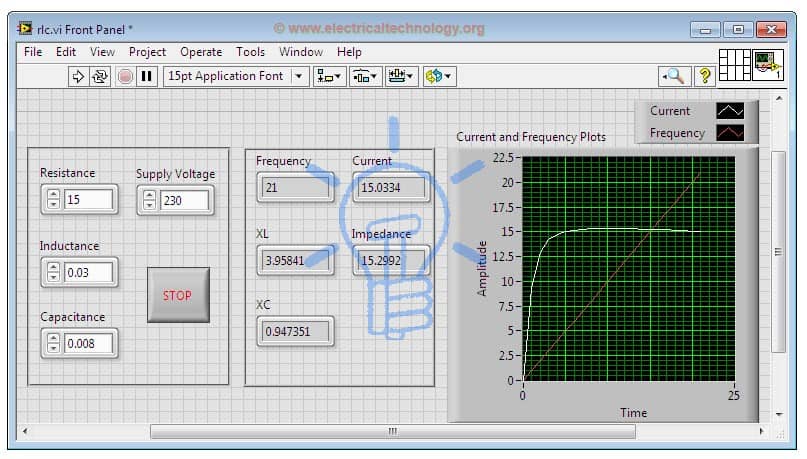Click the x-axis maximum value 25
Viewport: 807px width, 459px height.
click(733, 396)
